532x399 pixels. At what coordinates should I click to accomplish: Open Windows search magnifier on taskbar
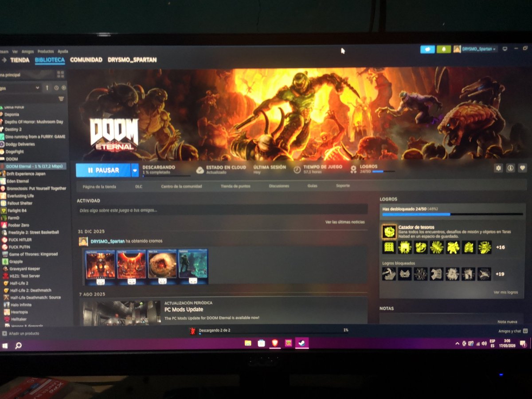point(18,345)
